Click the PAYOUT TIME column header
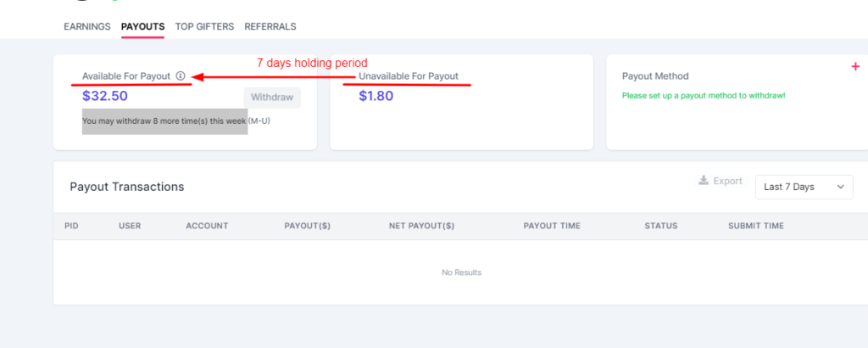This screenshot has height=348, width=868. [x=552, y=226]
